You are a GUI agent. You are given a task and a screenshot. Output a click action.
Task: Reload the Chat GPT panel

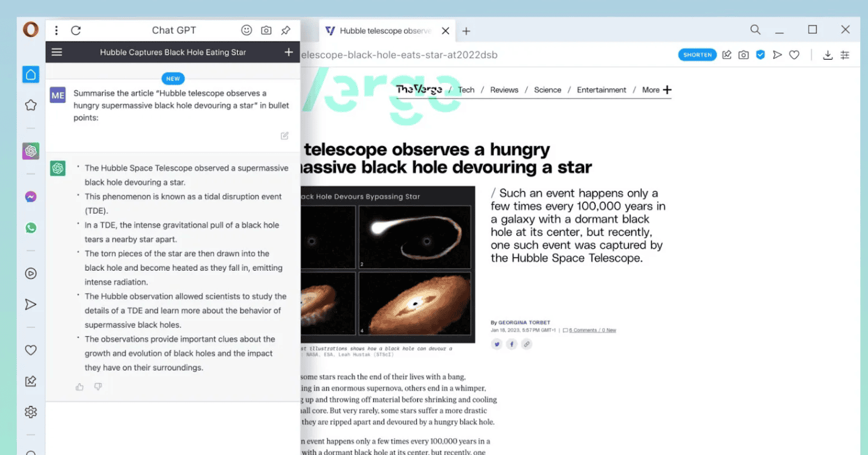coord(76,30)
